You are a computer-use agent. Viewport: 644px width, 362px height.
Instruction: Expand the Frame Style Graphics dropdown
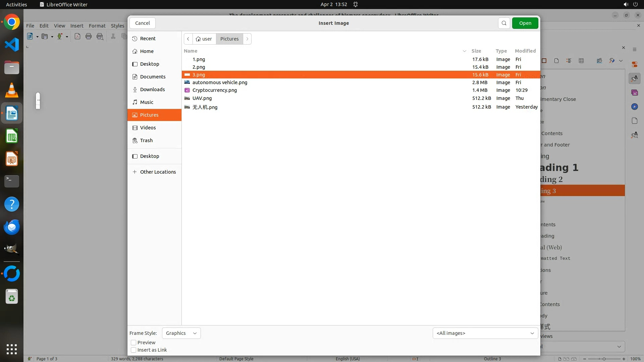[x=181, y=333]
